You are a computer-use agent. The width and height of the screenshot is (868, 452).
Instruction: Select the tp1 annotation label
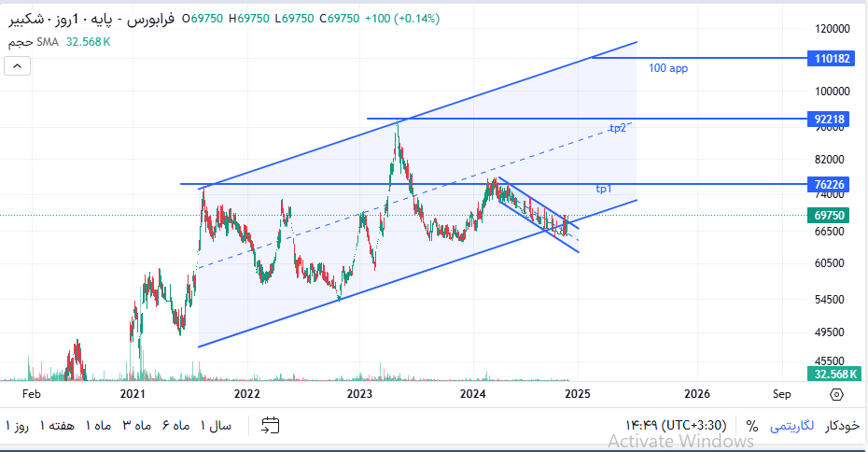coord(603,189)
